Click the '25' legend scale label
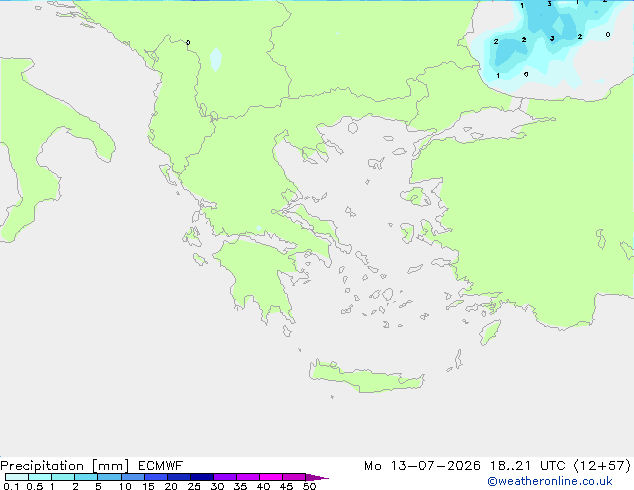The width and height of the screenshot is (634, 490). point(194,486)
